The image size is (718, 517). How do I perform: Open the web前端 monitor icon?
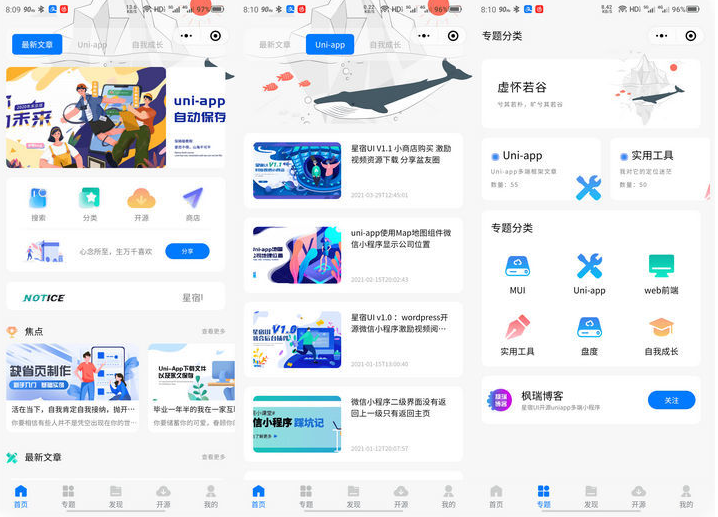661,266
